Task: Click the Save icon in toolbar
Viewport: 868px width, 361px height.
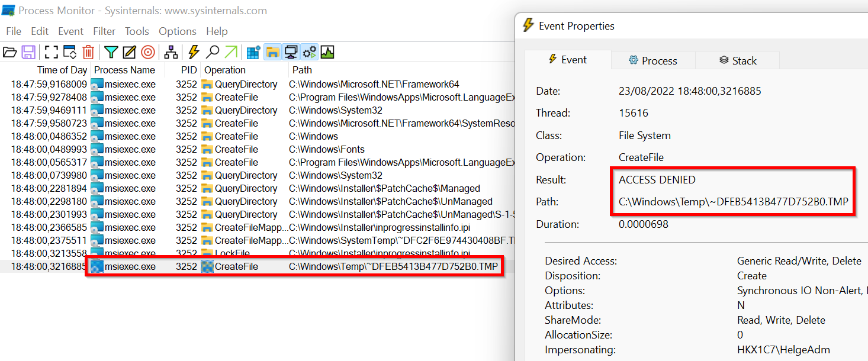Action: pos(28,52)
